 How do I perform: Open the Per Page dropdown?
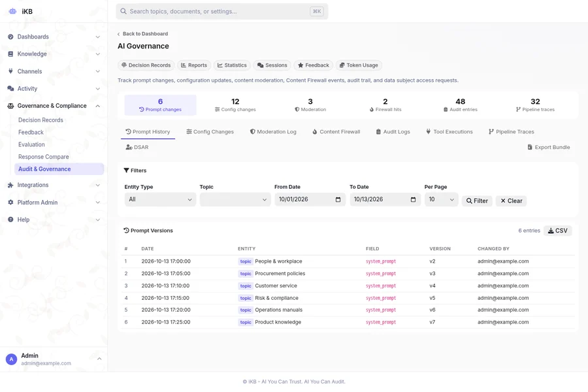click(441, 199)
